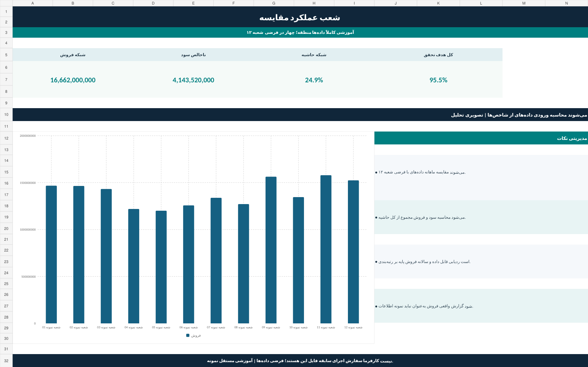
Task: Select column N header
Action: [566, 3]
